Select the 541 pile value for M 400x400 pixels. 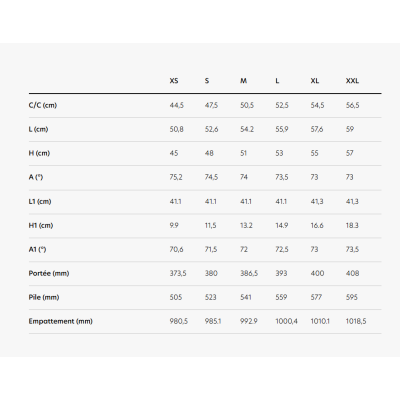pos(246,297)
